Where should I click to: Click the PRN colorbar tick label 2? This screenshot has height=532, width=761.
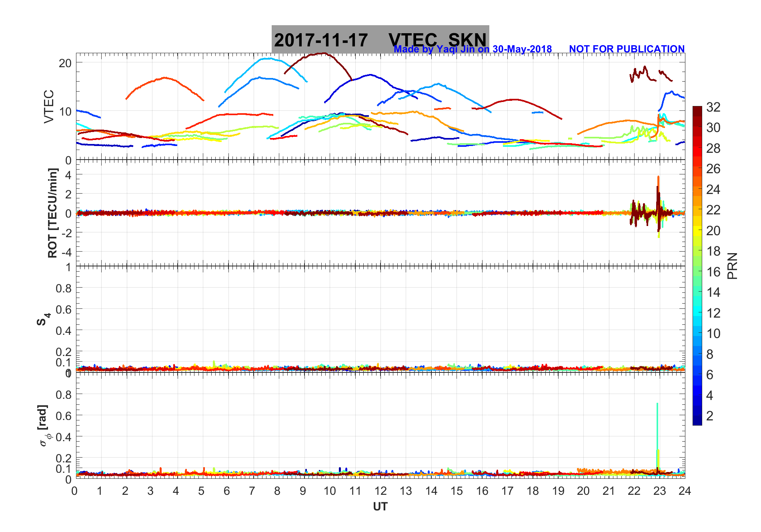coord(710,416)
